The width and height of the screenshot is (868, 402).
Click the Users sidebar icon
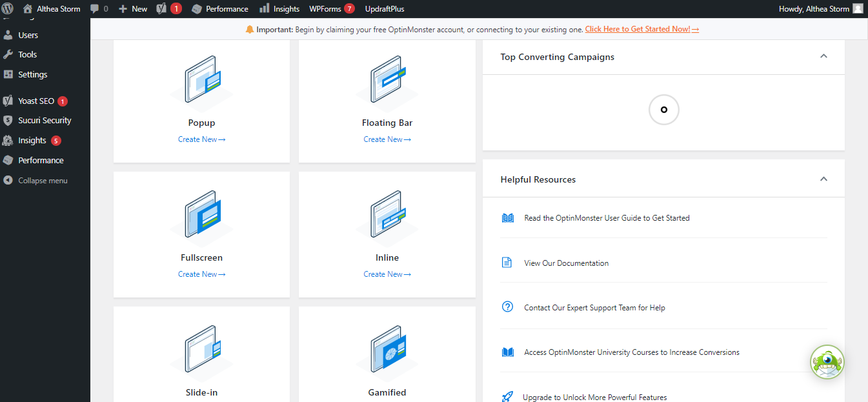8,35
